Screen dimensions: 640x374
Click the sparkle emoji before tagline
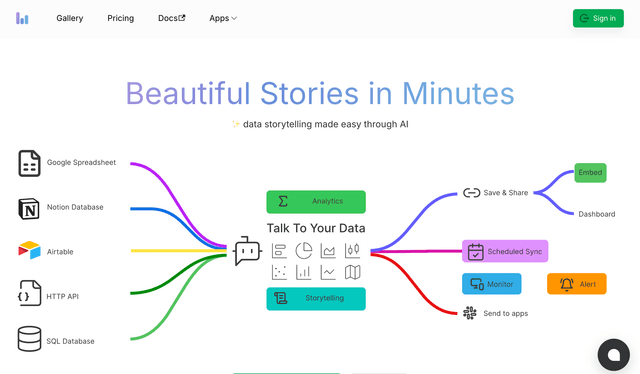[x=236, y=124]
